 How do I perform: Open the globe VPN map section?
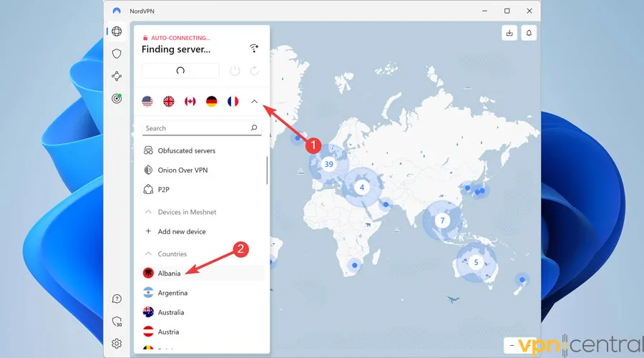point(117,32)
